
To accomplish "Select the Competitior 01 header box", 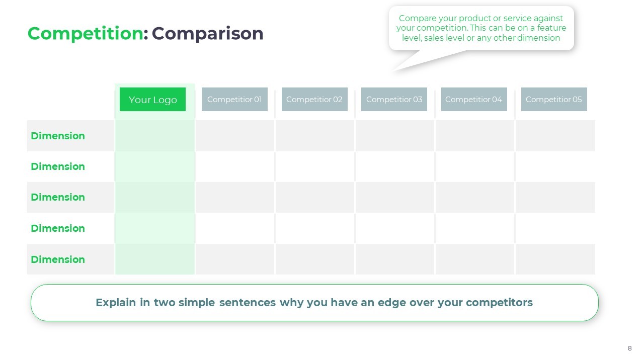I will pos(234,100).
